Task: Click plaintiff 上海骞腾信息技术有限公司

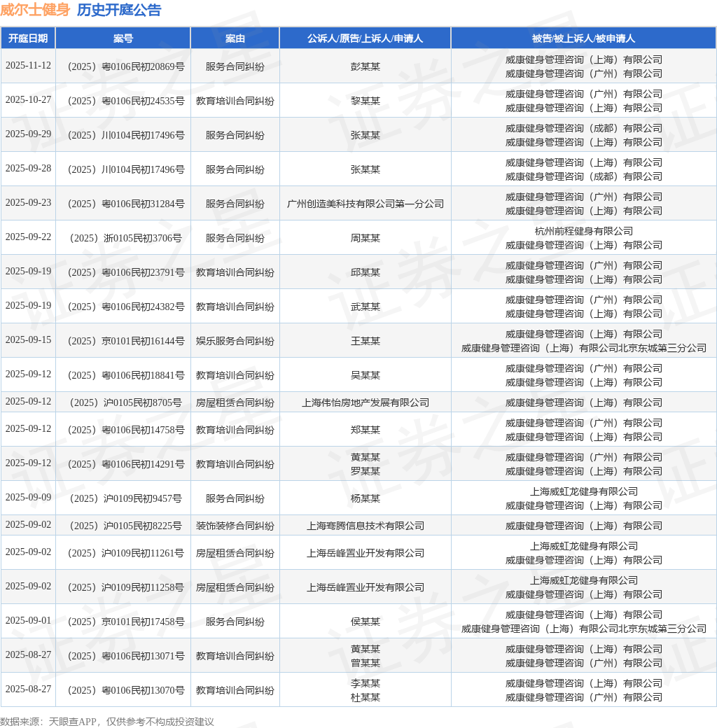Action: (x=366, y=526)
